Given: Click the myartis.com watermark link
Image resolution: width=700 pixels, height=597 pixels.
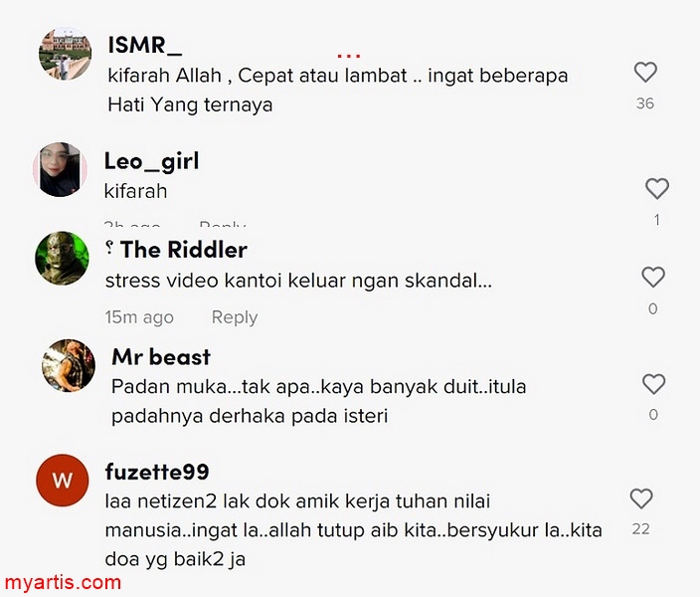Looking at the screenshot, I should click(x=63, y=582).
